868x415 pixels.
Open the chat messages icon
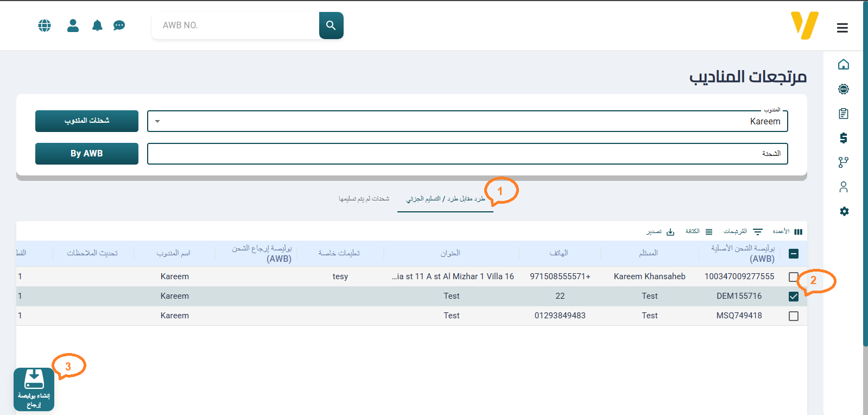(119, 26)
